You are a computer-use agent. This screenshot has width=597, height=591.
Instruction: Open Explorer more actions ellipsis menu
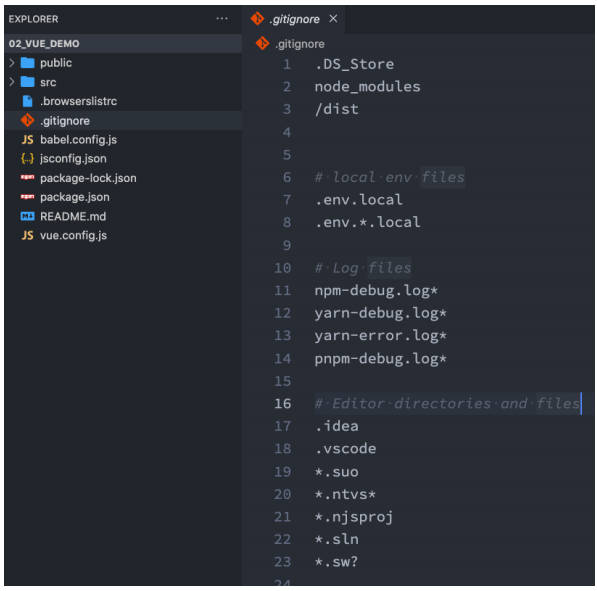point(222,19)
